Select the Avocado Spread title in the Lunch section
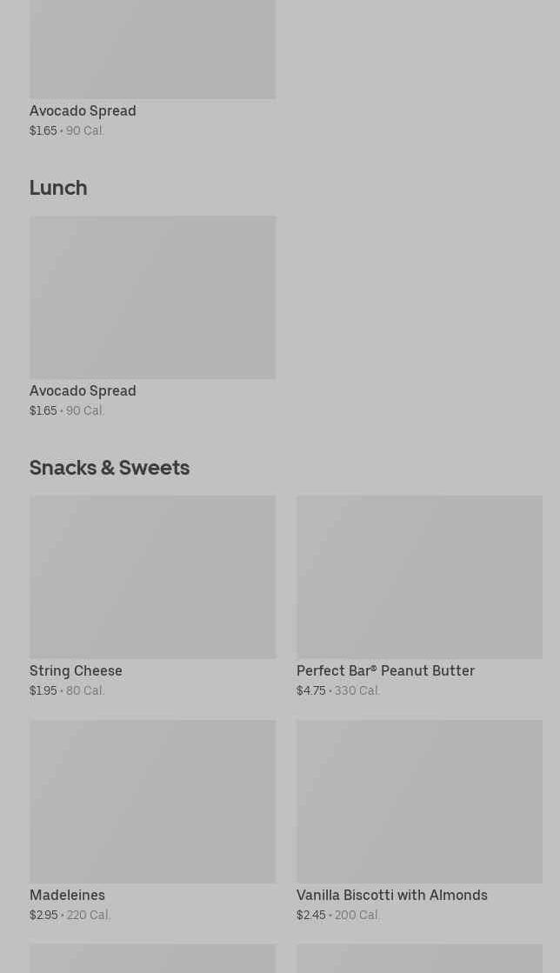Image resolution: width=560 pixels, height=973 pixels. 83,391
